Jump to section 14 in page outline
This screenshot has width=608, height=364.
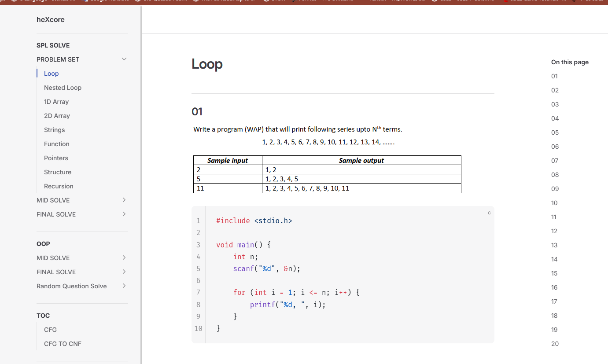(x=554, y=259)
